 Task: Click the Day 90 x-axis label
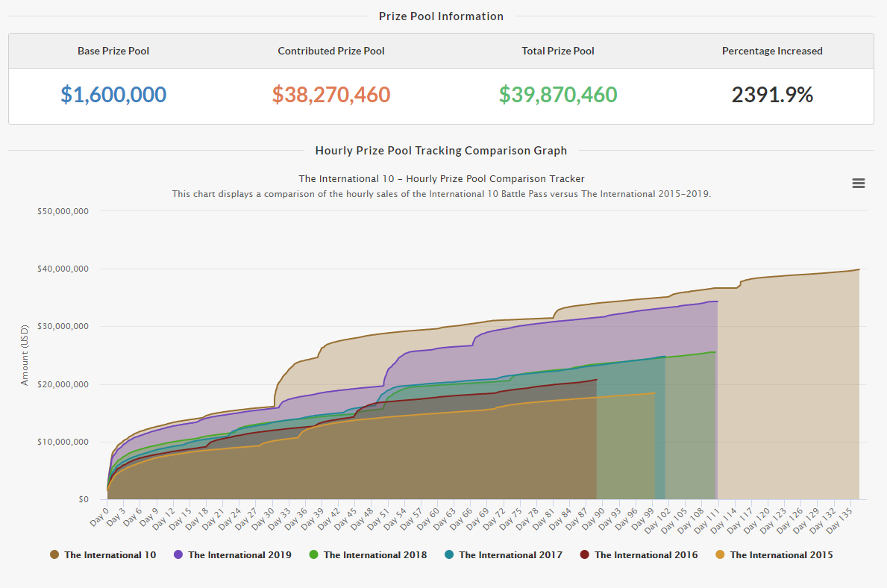click(593, 519)
